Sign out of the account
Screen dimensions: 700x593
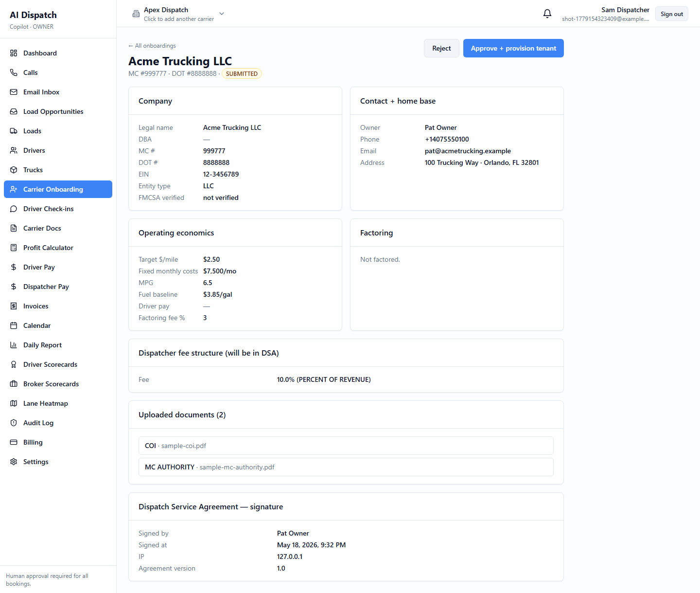pos(672,14)
